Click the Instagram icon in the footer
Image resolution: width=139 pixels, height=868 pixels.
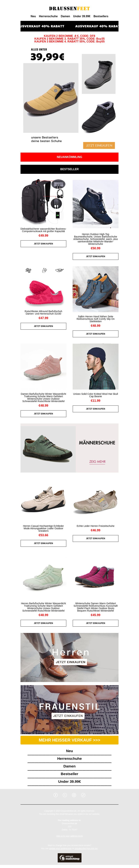click(x=74, y=795)
